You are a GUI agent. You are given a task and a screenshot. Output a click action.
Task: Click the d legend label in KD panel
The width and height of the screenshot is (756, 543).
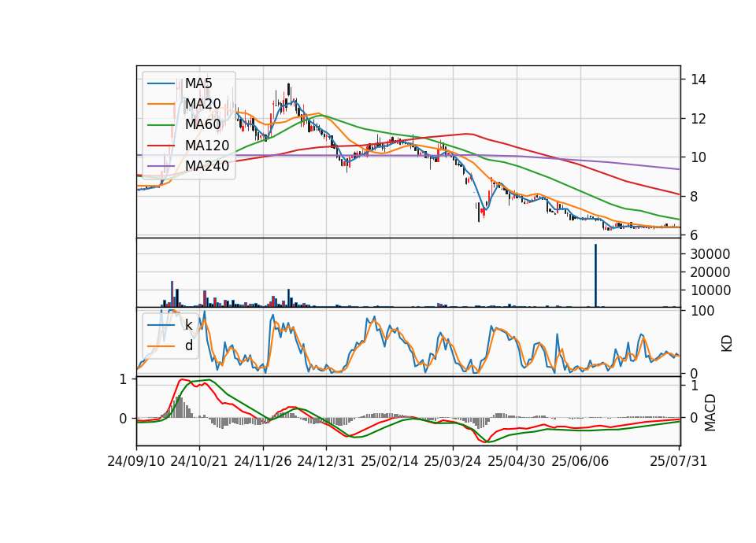(188, 345)
